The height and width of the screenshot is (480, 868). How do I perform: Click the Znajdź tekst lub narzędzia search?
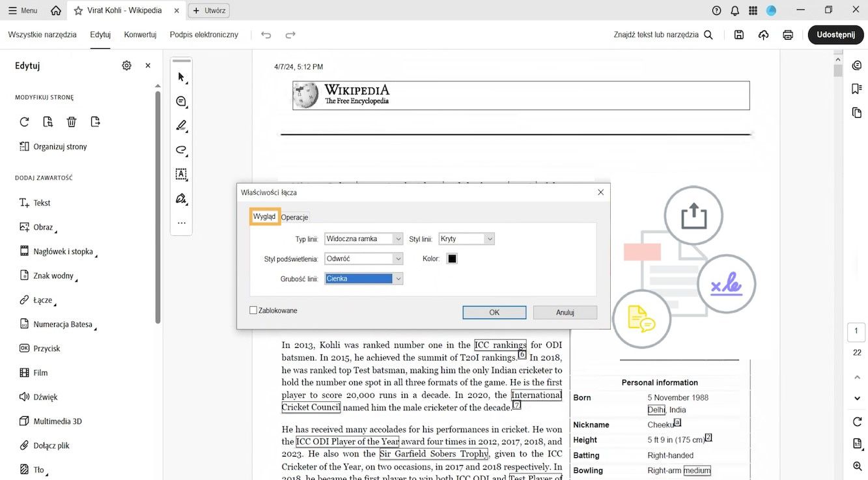664,35
